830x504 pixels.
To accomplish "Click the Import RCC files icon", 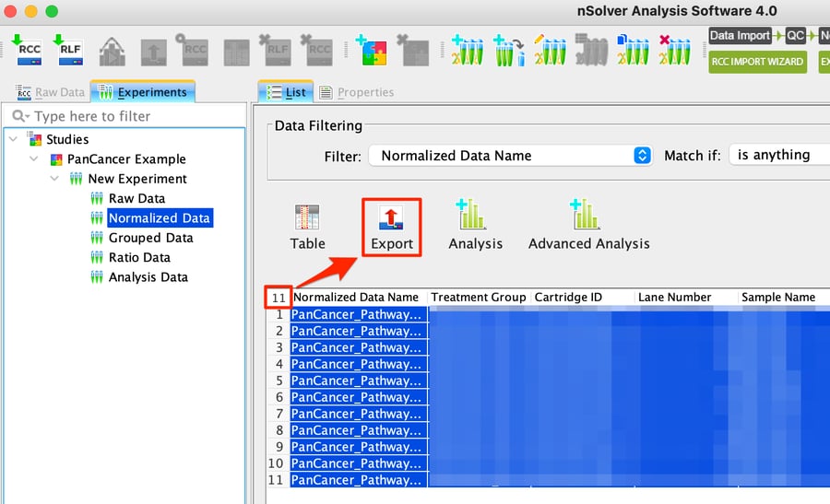I will pos(29,50).
